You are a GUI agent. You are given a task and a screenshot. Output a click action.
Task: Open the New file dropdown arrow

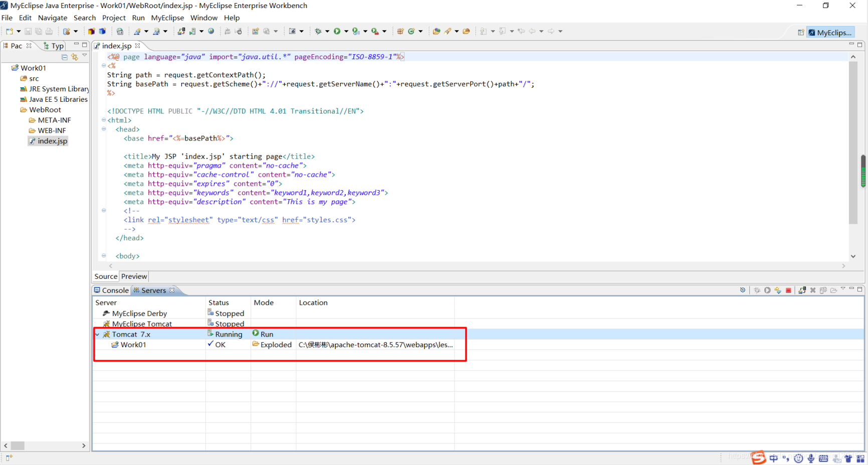(x=19, y=31)
